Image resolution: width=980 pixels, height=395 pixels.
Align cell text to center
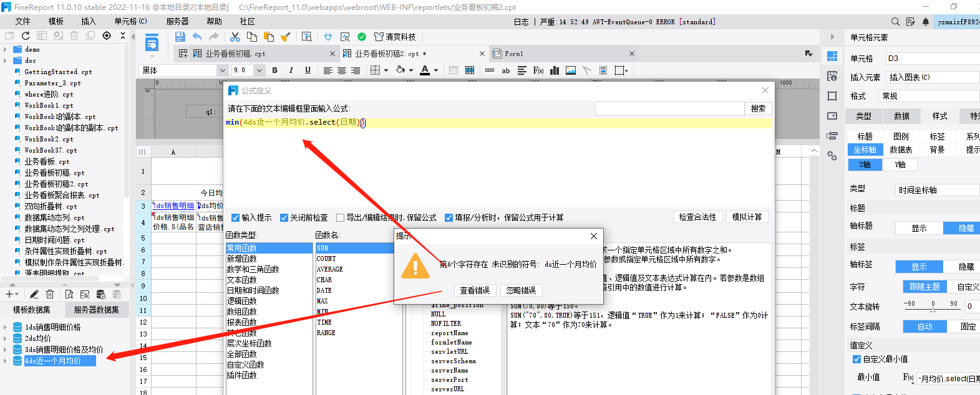(x=342, y=70)
